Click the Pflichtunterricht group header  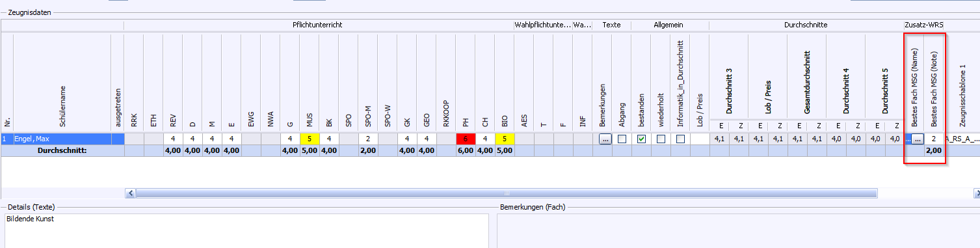tap(318, 25)
